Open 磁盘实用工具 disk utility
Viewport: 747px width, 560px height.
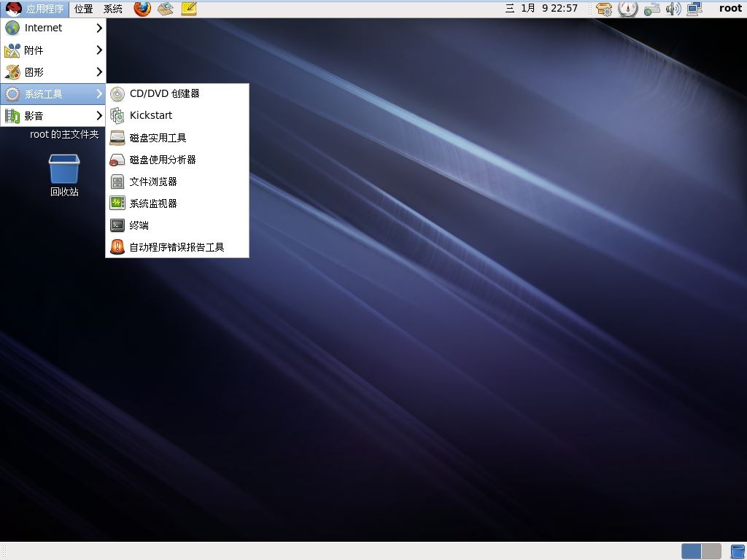coord(177,138)
